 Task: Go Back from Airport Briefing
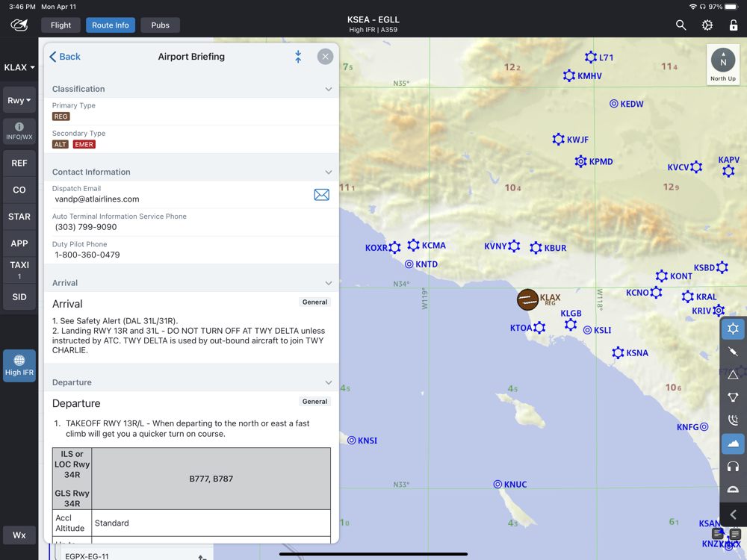[x=65, y=57]
